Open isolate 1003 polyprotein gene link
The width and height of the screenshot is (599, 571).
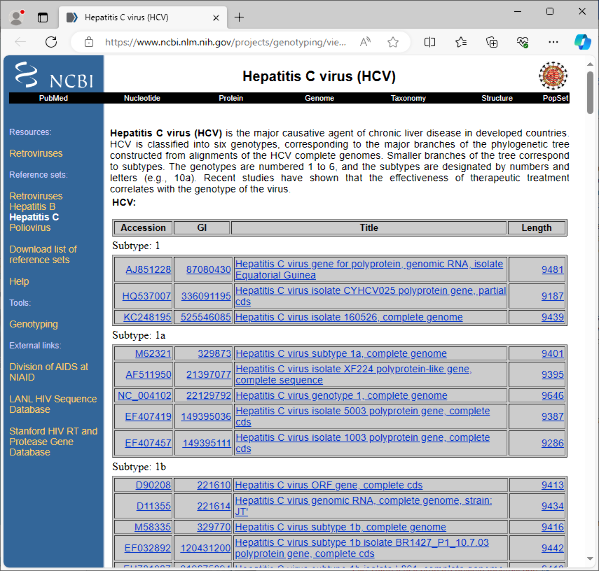[362, 443]
